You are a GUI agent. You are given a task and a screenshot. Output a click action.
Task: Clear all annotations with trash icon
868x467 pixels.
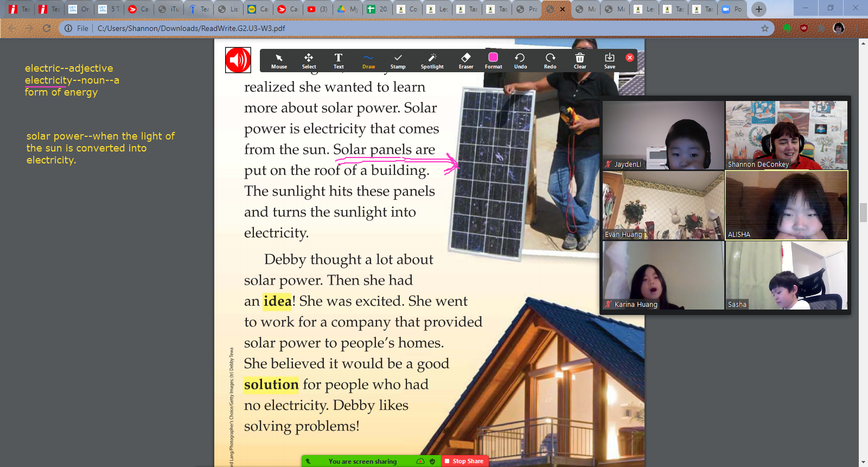click(x=580, y=61)
